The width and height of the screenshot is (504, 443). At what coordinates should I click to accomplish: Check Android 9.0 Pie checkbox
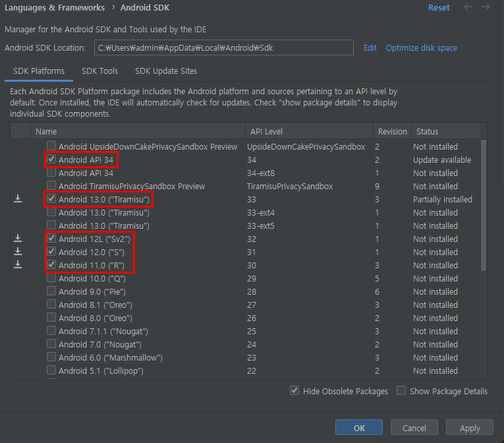51,291
